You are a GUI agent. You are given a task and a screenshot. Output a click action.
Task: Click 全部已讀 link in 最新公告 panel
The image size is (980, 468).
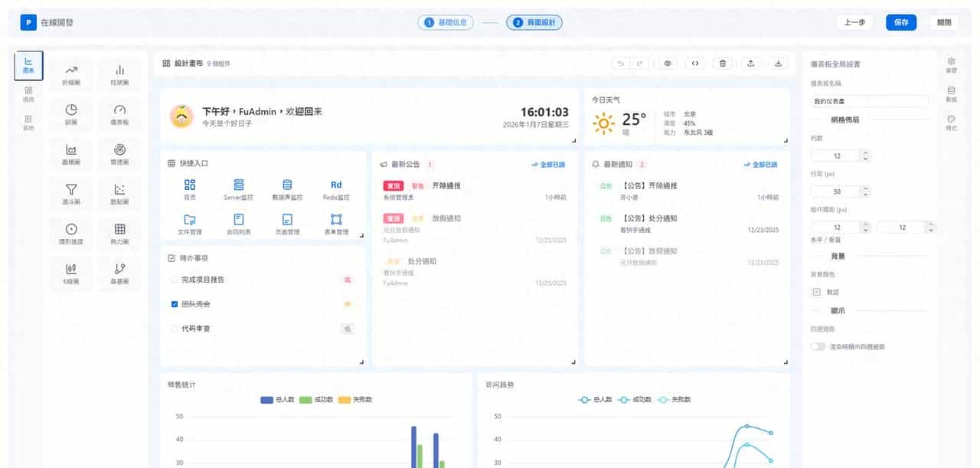pyautogui.click(x=548, y=165)
